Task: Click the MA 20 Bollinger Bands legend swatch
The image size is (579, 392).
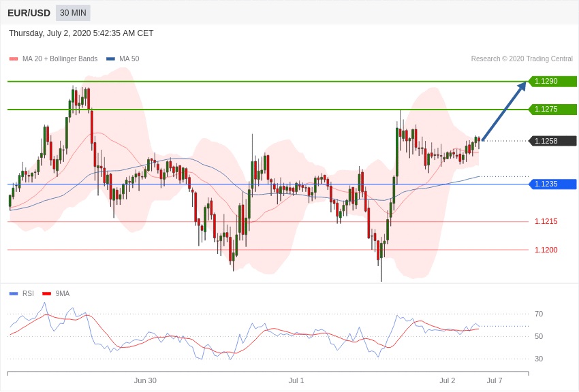Action: pos(14,59)
